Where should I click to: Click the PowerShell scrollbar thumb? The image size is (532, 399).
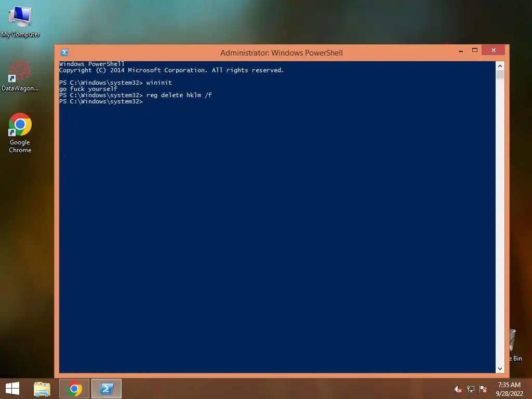(500, 75)
